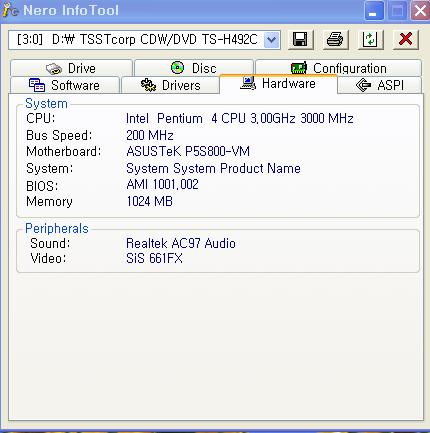Click the red X exit icon in toolbar
This screenshot has width=430, height=433.
[x=405, y=40]
